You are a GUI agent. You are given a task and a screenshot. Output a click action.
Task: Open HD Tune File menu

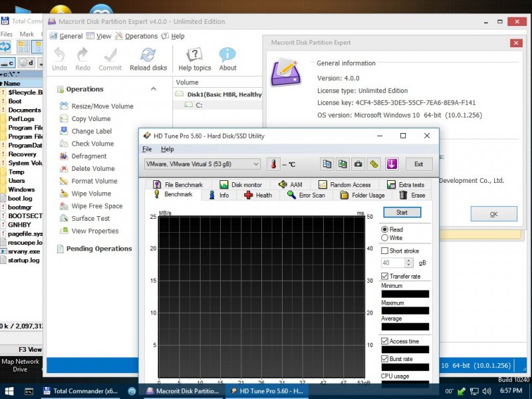[x=147, y=149]
